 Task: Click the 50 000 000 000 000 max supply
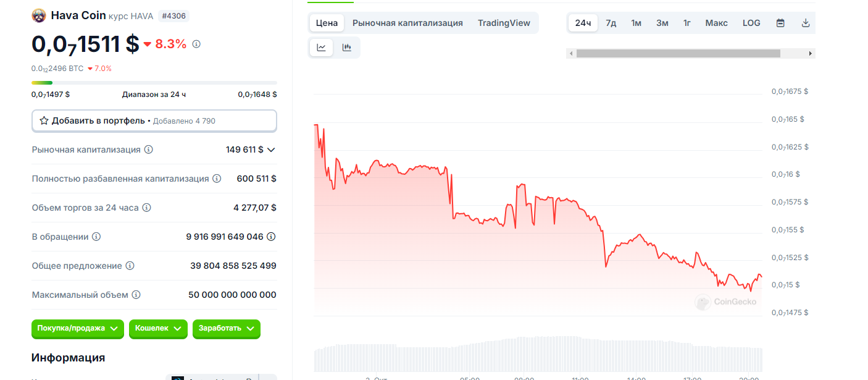[232, 295]
